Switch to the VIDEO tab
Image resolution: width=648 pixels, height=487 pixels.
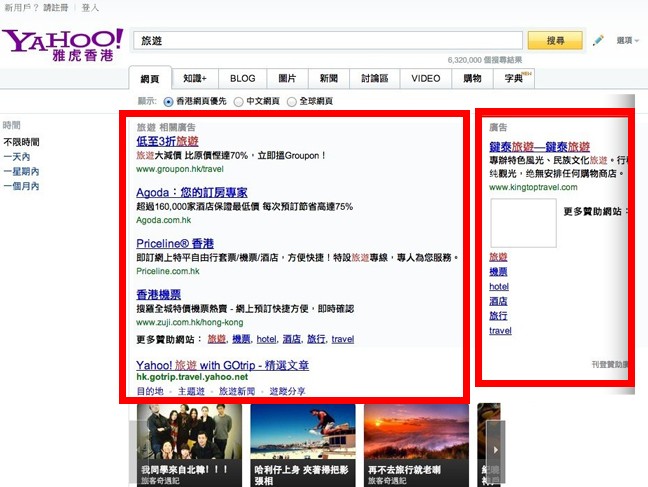[426, 79]
